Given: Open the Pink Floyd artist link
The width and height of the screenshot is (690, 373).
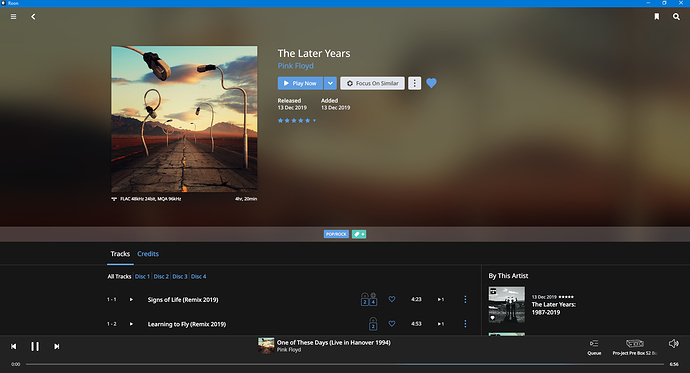Looking at the screenshot, I should (295, 66).
